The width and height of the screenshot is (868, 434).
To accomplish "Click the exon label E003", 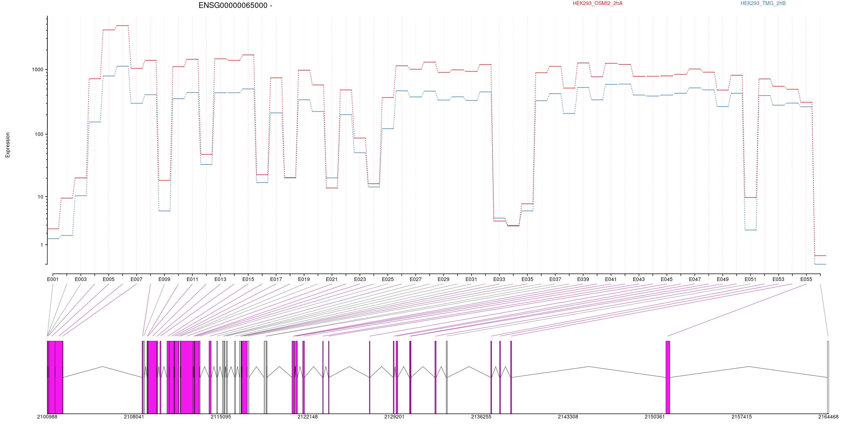I will tap(81, 279).
